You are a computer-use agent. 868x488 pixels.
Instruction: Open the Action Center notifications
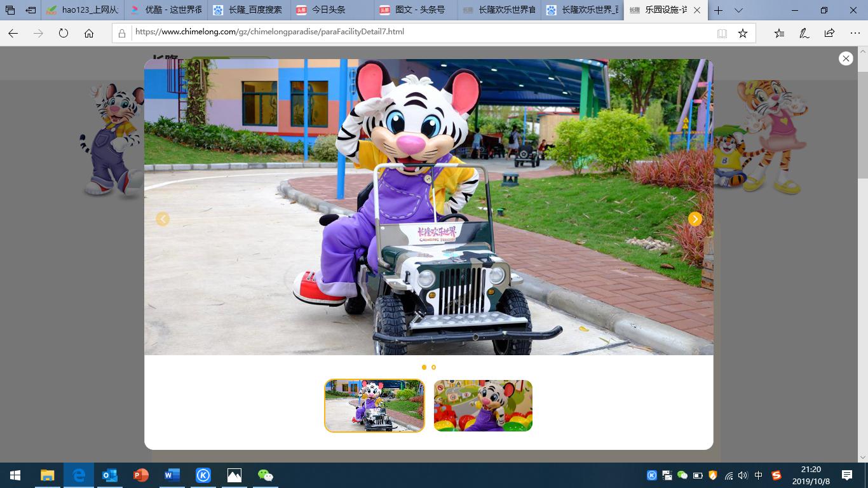coord(847,475)
